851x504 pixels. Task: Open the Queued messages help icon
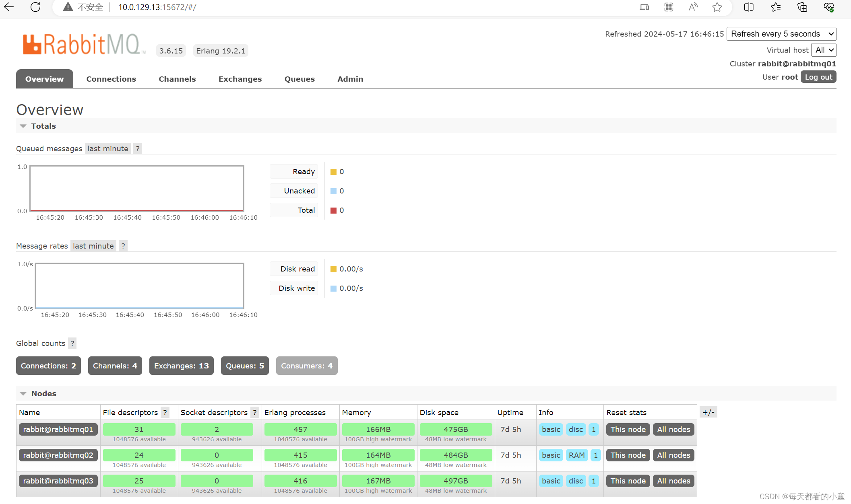tap(137, 148)
